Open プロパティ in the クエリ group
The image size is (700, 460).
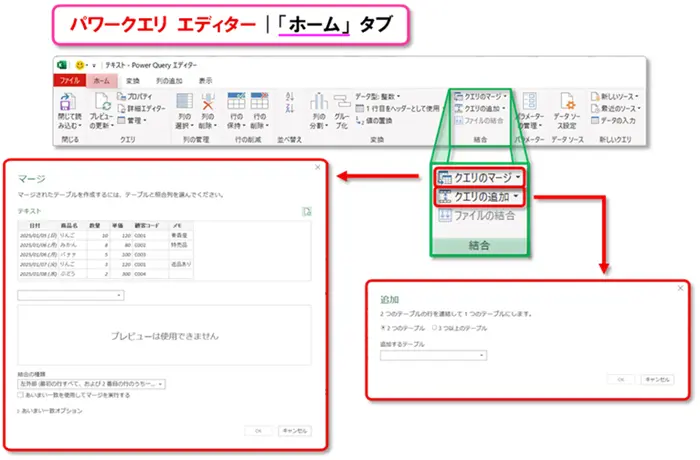pos(134,96)
